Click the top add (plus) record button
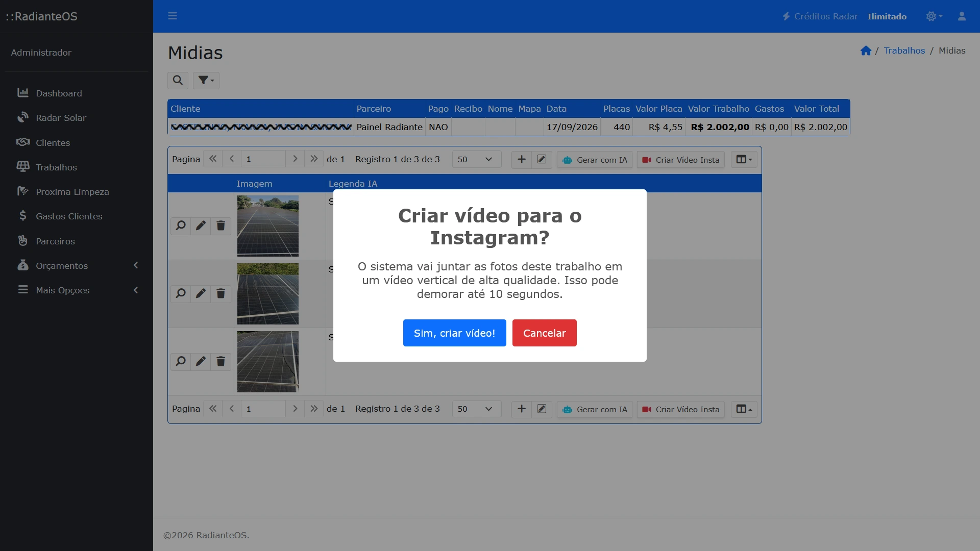Image resolution: width=980 pixels, height=551 pixels. click(x=522, y=159)
